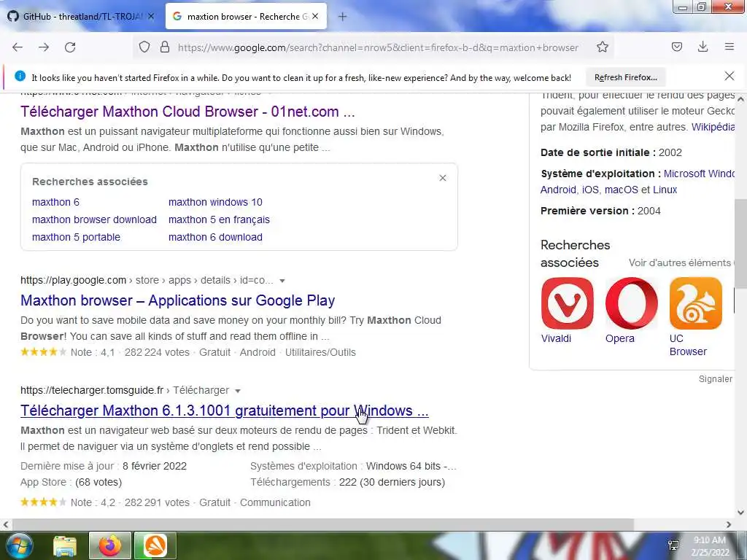The height and width of the screenshot is (560, 747).
Task: Open the Linux operating system link
Action: (x=665, y=190)
